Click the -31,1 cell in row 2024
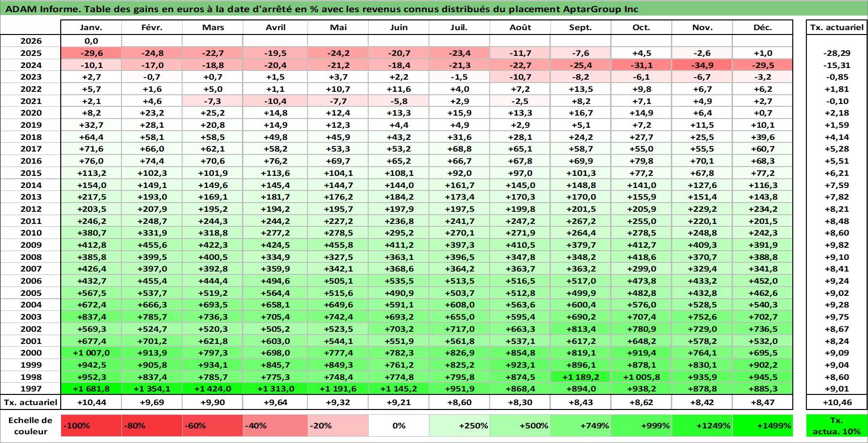The image size is (868, 443). click(x=641, y=65)
